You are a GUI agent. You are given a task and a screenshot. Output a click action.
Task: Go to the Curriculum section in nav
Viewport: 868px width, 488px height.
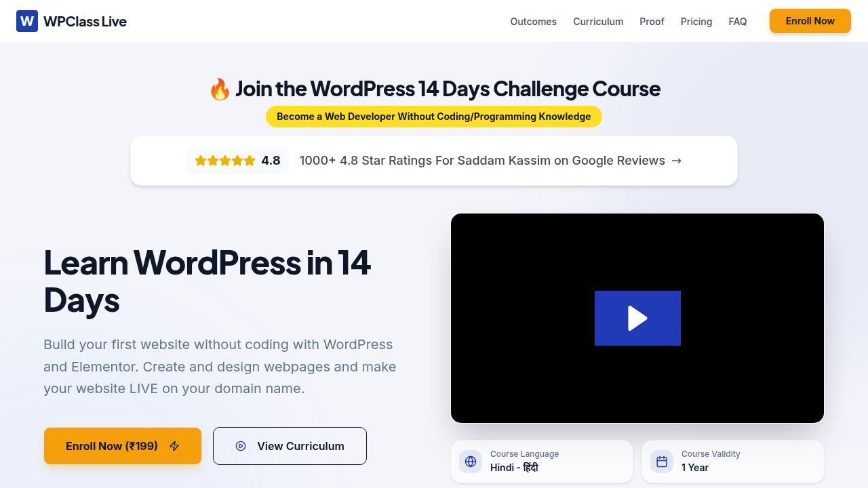coord(598,22)
